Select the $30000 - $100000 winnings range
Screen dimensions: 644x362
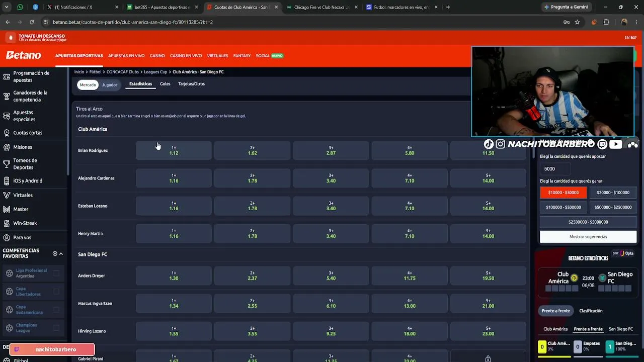click(x=613, y=193)
